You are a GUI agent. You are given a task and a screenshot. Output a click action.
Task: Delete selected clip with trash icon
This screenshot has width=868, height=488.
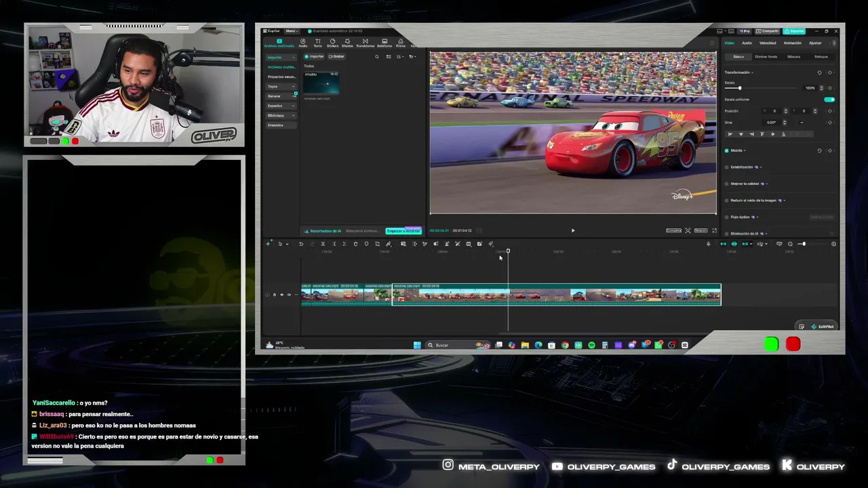355,244
